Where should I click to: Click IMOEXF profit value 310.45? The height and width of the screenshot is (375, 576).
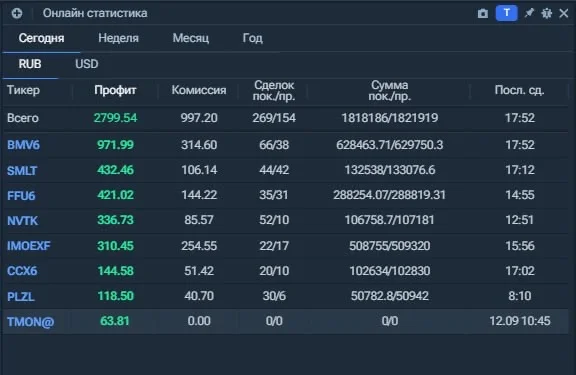115,246
